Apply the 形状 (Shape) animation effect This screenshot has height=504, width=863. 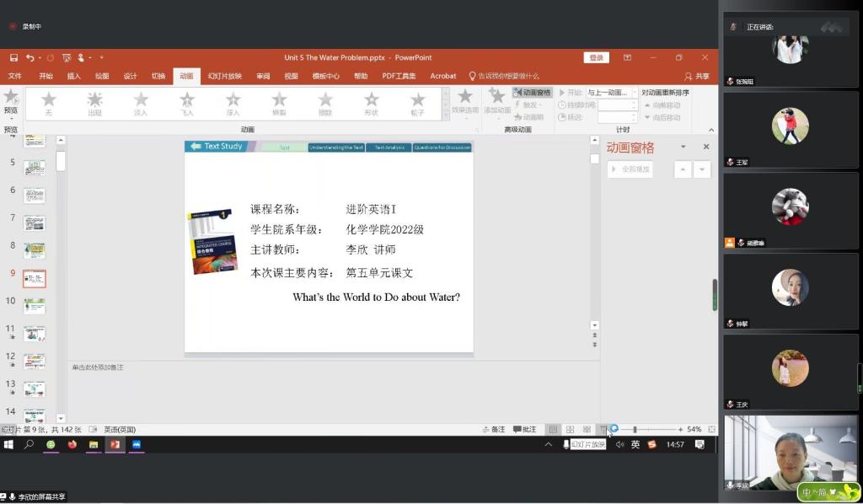372,103
